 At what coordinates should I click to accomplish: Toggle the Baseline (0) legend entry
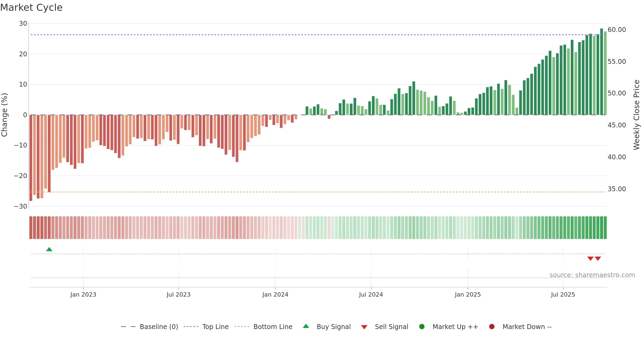[x=149, y=327]
